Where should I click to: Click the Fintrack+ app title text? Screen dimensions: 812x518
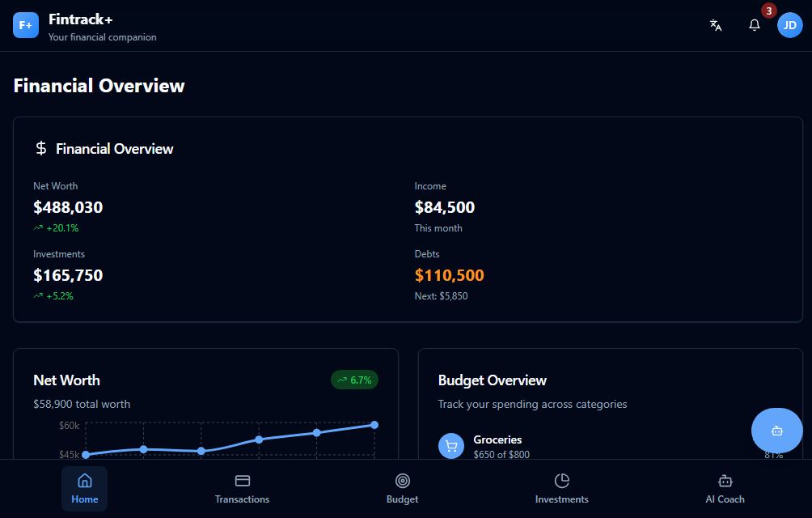tap(80, 19)
